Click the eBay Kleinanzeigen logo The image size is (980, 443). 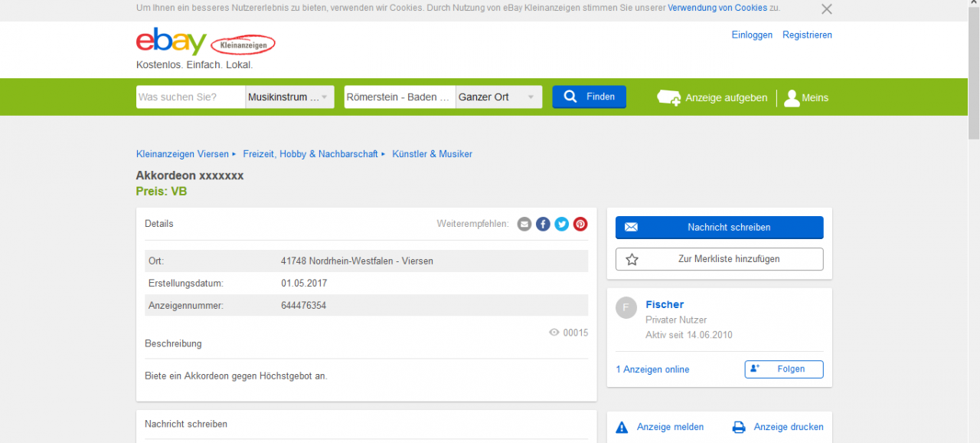point(206,43)
